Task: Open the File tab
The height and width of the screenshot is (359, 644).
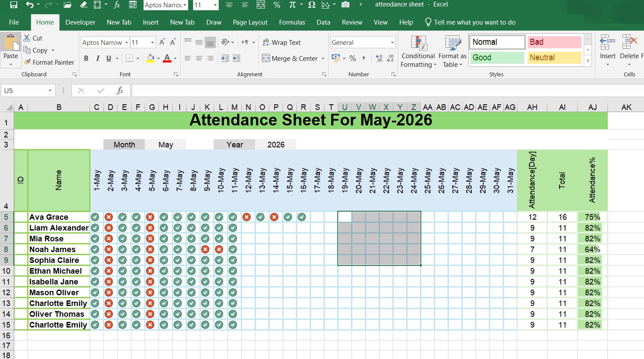Action: pos(14,22)
